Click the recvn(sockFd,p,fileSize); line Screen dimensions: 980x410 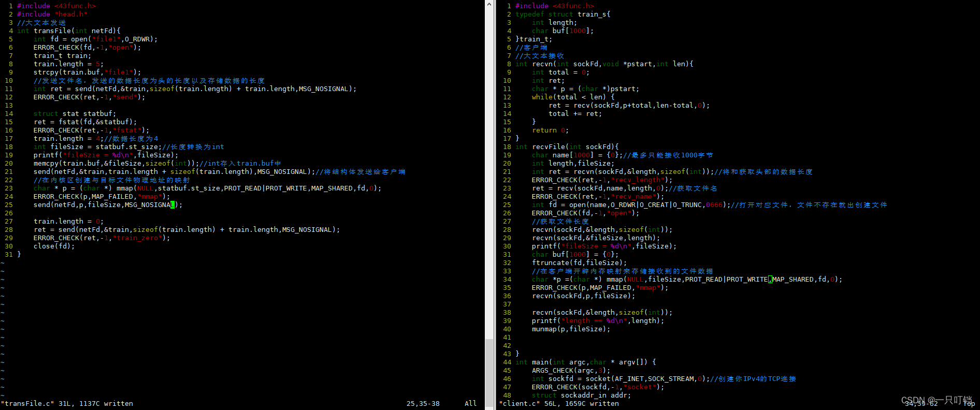pos(583,296)
